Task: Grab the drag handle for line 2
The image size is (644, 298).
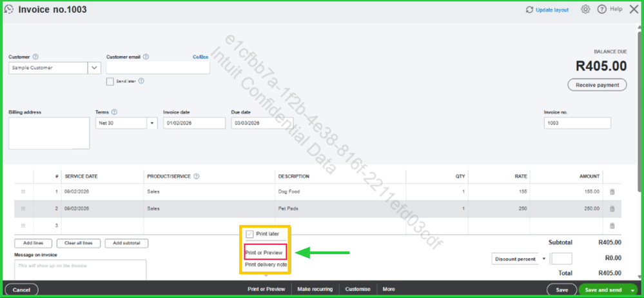Action: (23, 209)
